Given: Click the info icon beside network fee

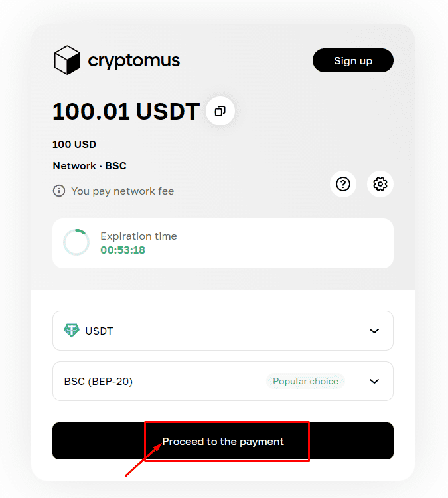Looking at the screenshot, I should [x=59, y=191].
